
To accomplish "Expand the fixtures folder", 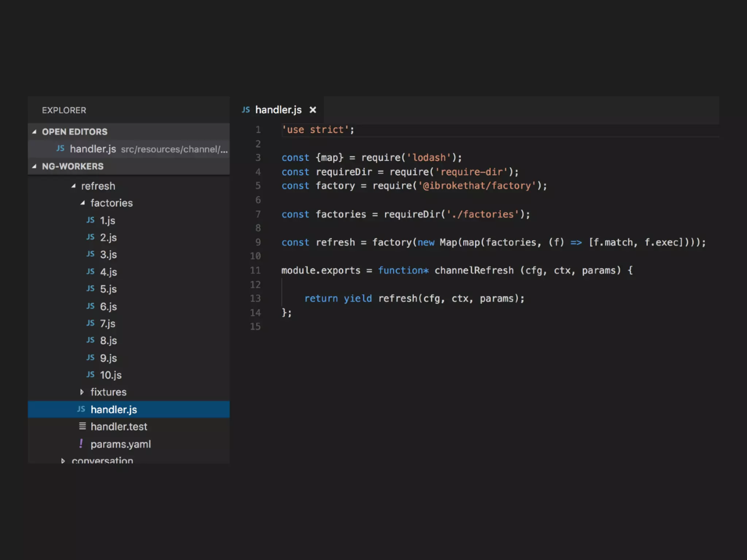I will (x=82, y=392).
